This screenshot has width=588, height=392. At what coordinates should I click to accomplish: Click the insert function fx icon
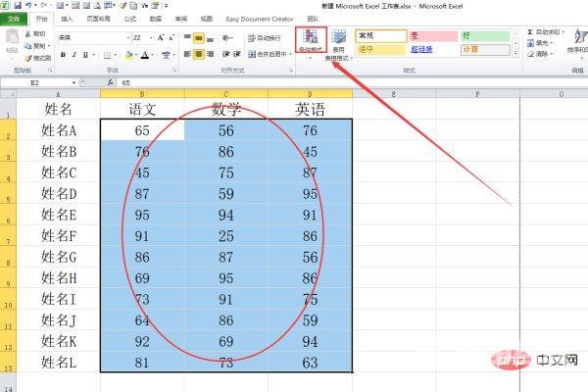click(109, 83)
